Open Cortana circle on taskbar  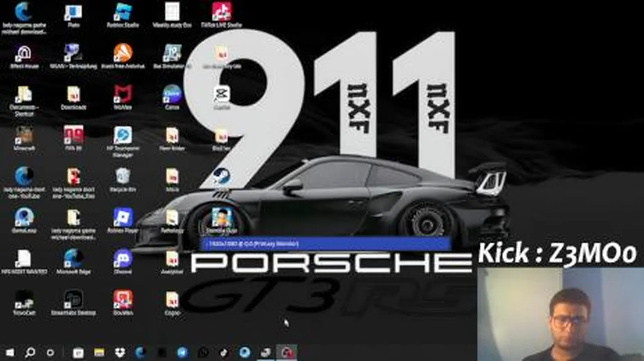click(x=50, y=352)
